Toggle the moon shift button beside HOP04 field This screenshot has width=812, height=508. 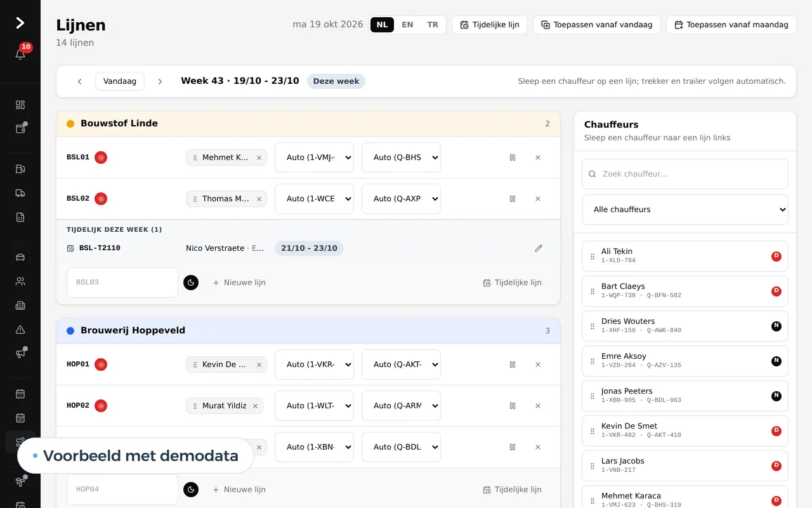(191, 490)
